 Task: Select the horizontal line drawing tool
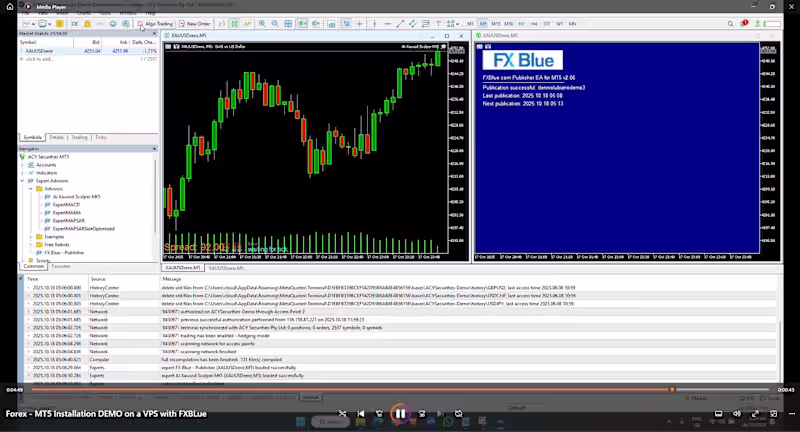[x=388, y=24]
